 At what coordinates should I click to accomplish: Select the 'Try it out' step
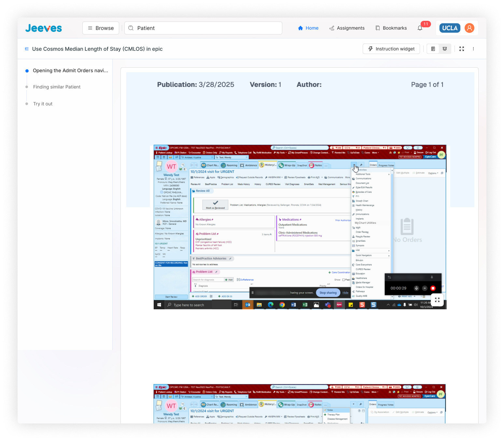pyautogui.click(x=43, y=104)
